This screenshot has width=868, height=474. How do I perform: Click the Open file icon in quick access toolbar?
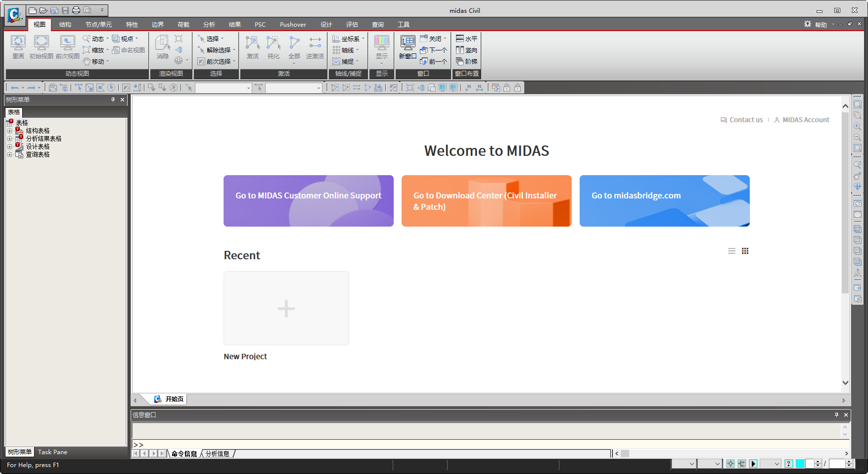pyautogui.click(x=44, y=10)
